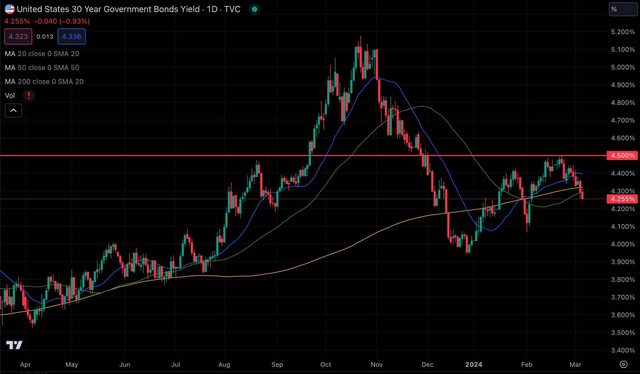The width and height of the screenshot is (640, 374).
Task: Click the 5.000% price axis label
Action: point(623,67)
